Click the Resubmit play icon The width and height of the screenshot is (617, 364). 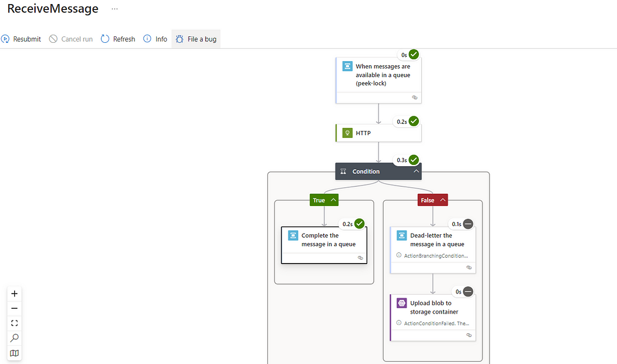tap(5, 39)
